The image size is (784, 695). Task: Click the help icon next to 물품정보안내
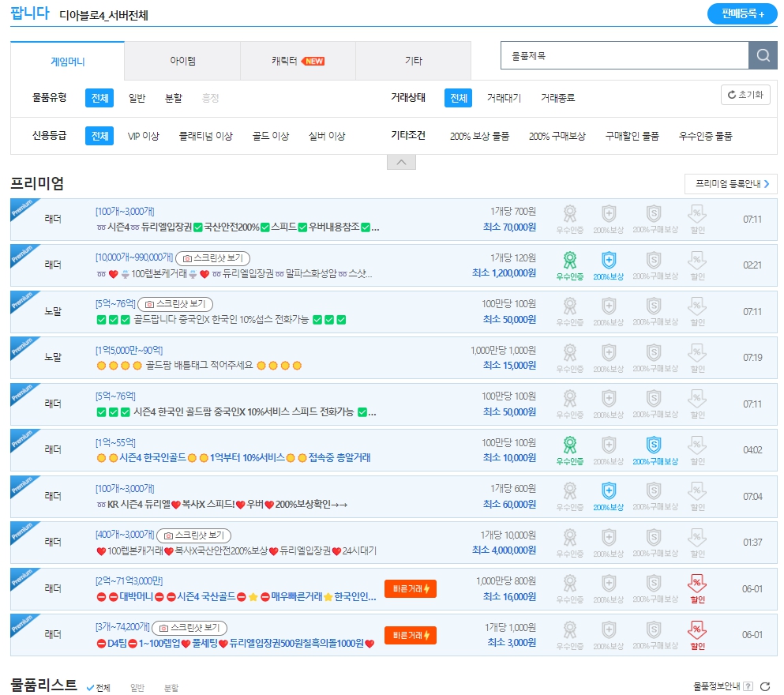(746, 687)
